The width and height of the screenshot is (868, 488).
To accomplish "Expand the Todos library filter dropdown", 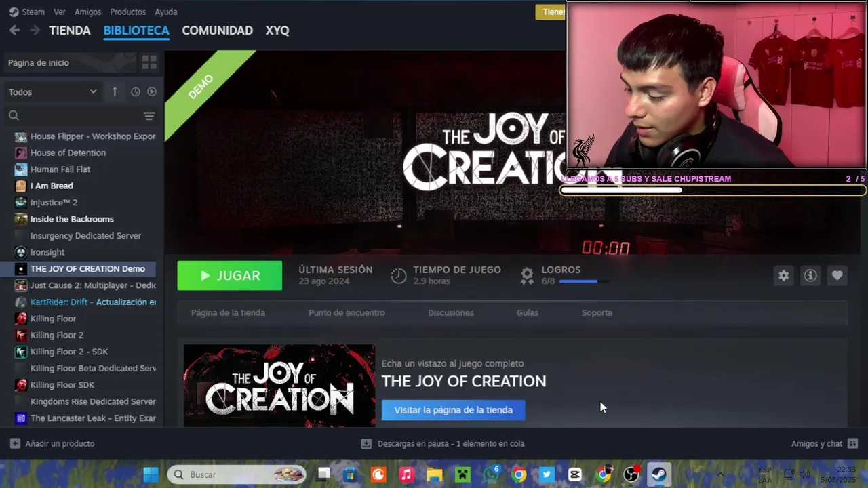I will (53, 91).
